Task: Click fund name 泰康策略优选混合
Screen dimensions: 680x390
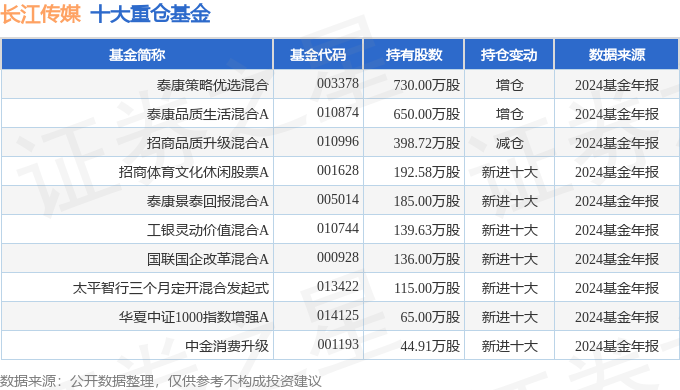Action: tap(213, 85)
